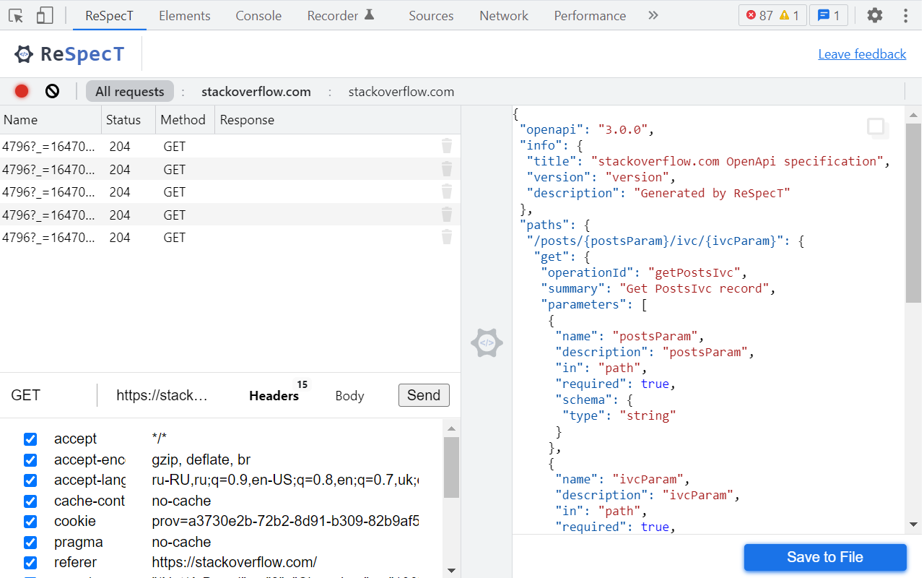924x578 pixels.
Task: Disable the pragma header checkbox
Action: click(30, 542)
